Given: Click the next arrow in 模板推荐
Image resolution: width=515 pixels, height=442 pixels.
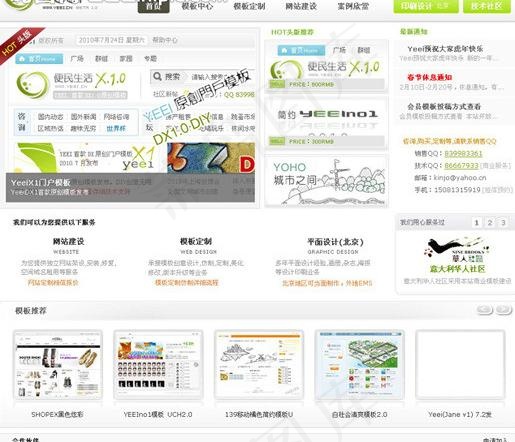Looking at the screenshot, I should (504, 310).
